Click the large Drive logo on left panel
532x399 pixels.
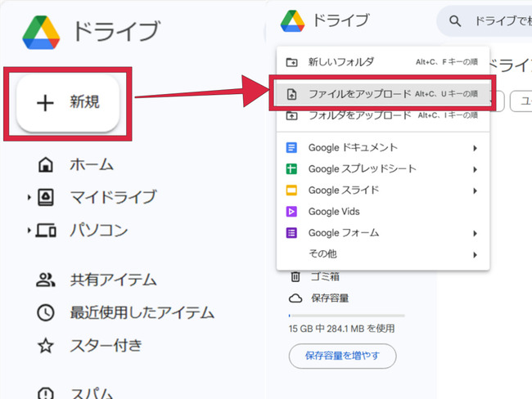tap(41, 32)
